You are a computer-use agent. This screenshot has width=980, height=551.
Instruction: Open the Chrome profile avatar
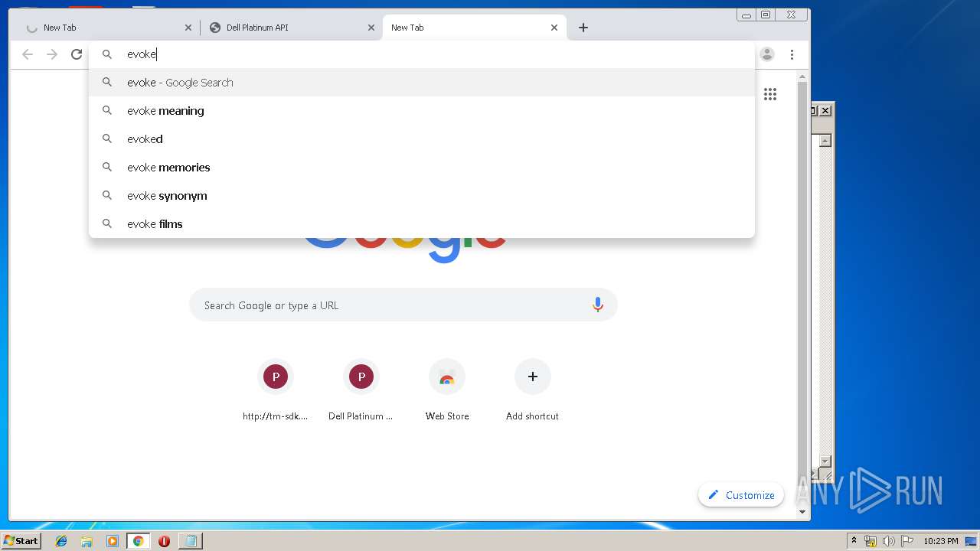(767, 54)
